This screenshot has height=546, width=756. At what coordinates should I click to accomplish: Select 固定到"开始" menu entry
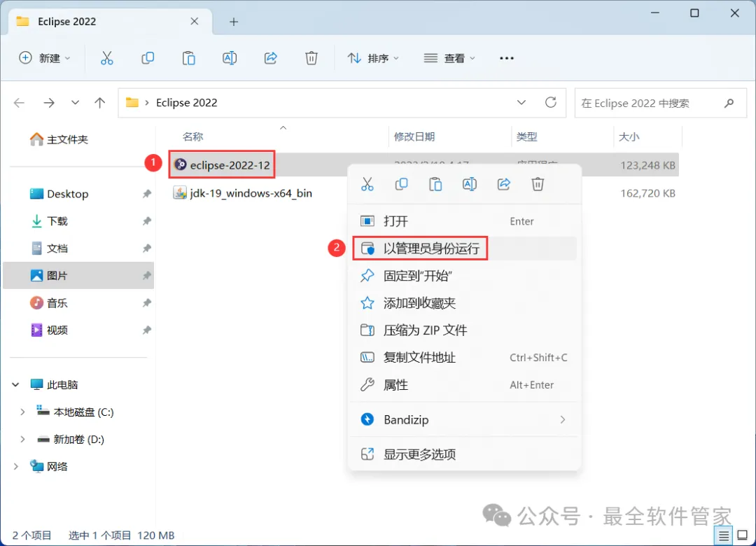(464, 276)
